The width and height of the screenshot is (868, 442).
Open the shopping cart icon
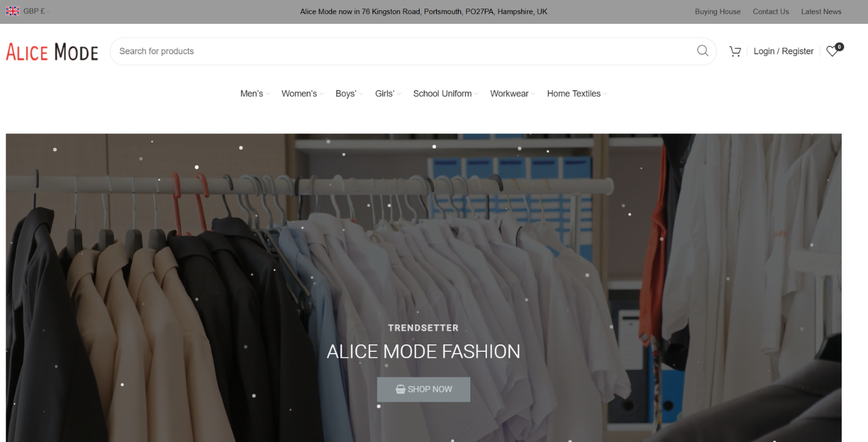click(735, 51)
